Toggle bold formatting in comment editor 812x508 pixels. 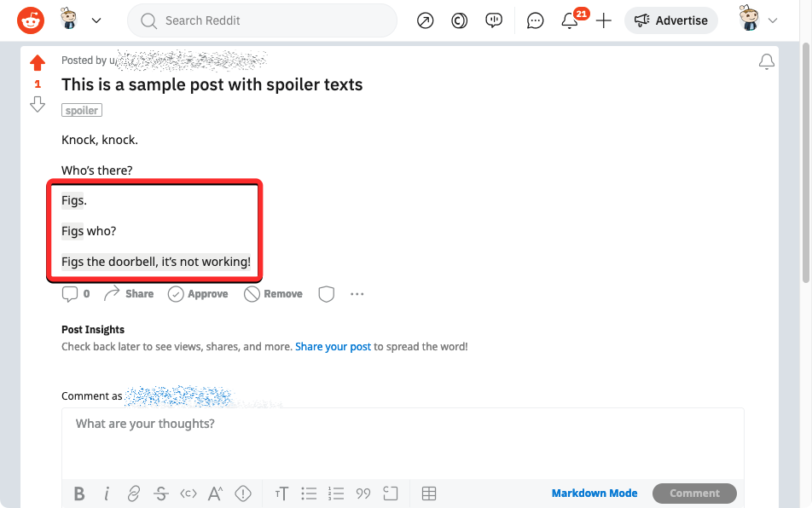(x=79, y=494)
